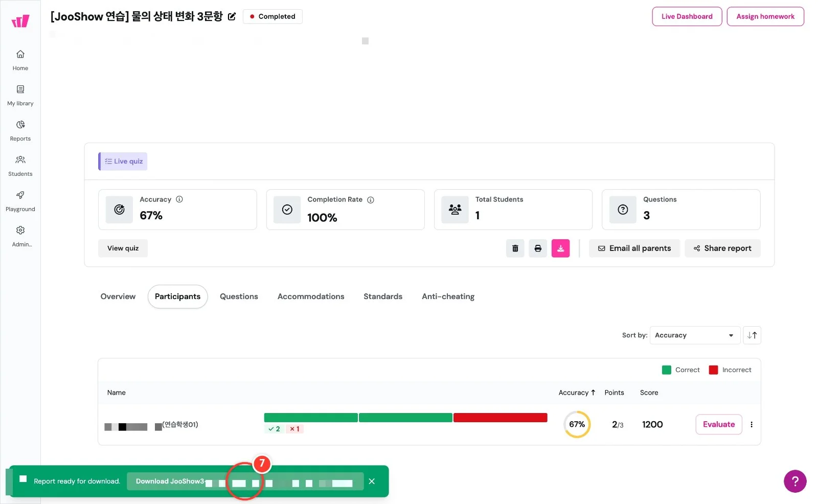
Task: Open the Accommodations tab
Action: (x=311, y=296)
